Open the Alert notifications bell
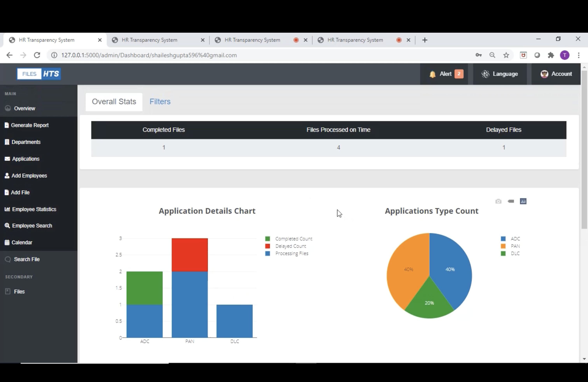Image resolution: width=588 pixels, height=382 pixels. click(444, 74)
